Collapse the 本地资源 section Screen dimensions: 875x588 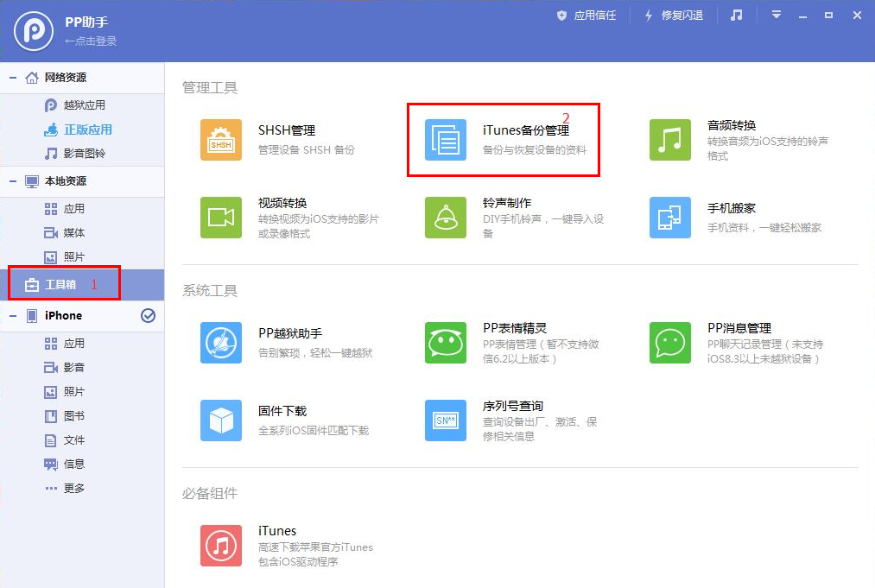coord(13,181)
